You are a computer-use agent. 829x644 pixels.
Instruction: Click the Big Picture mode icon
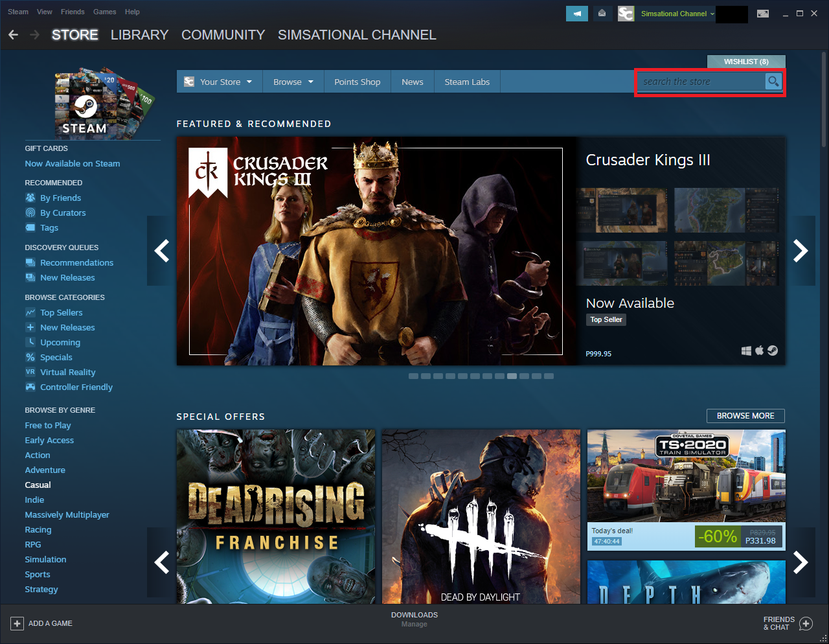[763, 14]
